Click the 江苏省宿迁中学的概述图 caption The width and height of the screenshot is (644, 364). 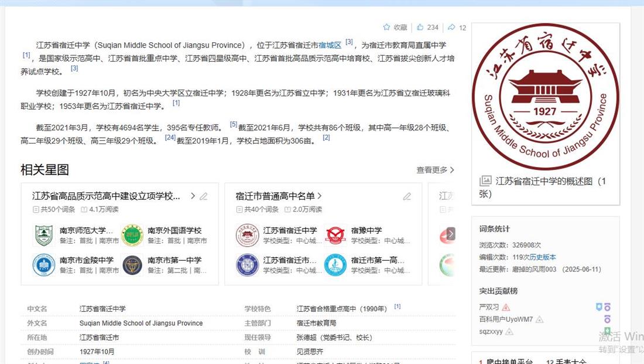pyautogui.click(x=543, y=187)
